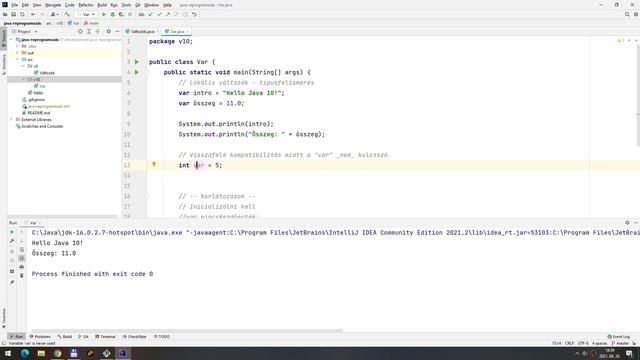Clear all Run console output trash icon

pyautogui.click(x=22, y=276)
